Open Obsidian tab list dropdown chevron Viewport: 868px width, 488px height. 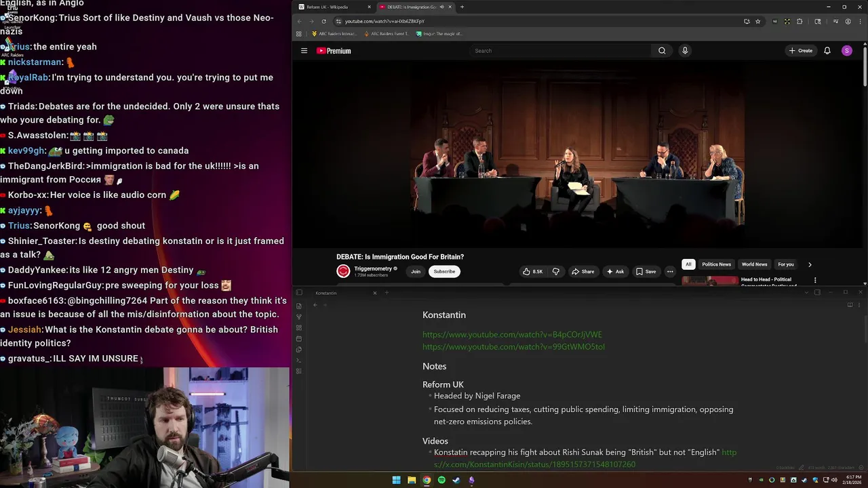click(806, 293)
